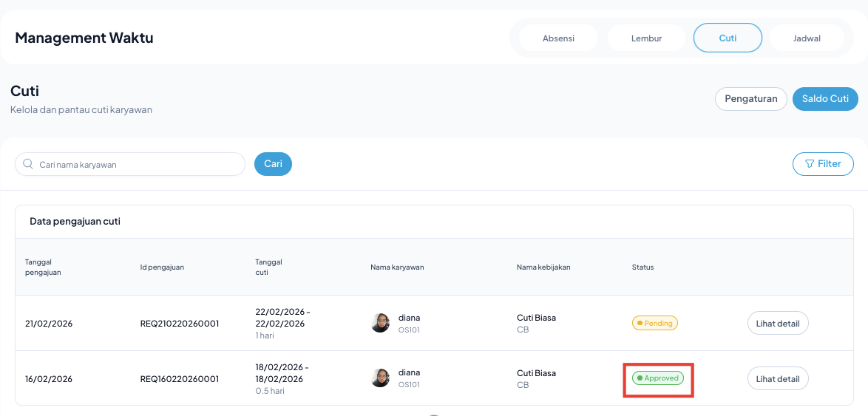View details of the Approved leave request
This screenshot has width=868, height=416.
[x=778, y=379]
